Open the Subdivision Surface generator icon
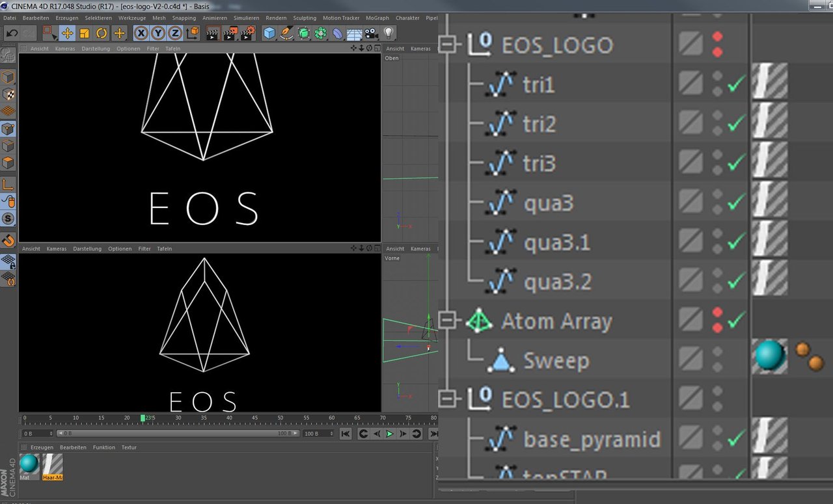 click(x=304, y=33)
